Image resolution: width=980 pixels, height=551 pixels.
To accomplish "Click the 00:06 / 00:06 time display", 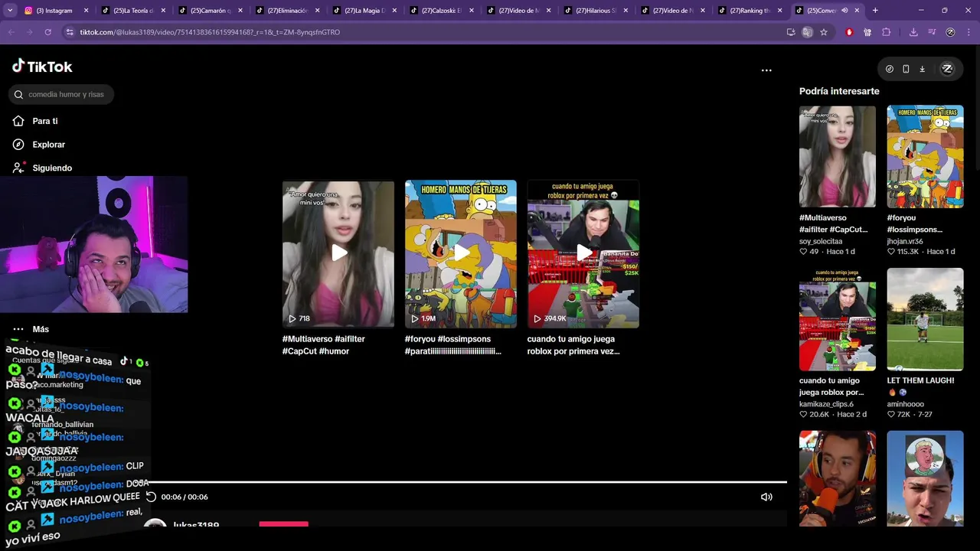I will [185, 497].
